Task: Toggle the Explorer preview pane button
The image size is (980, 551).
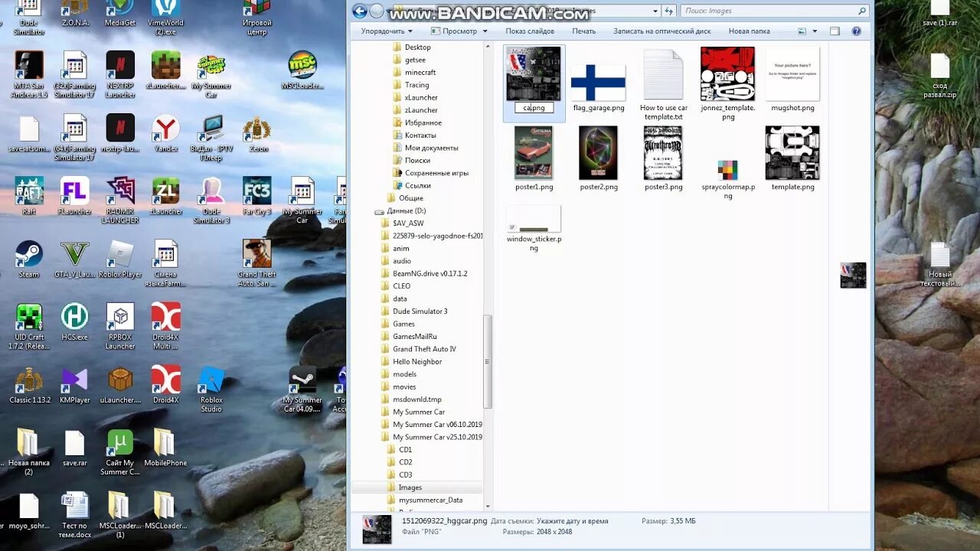Action: coord(835,31)
